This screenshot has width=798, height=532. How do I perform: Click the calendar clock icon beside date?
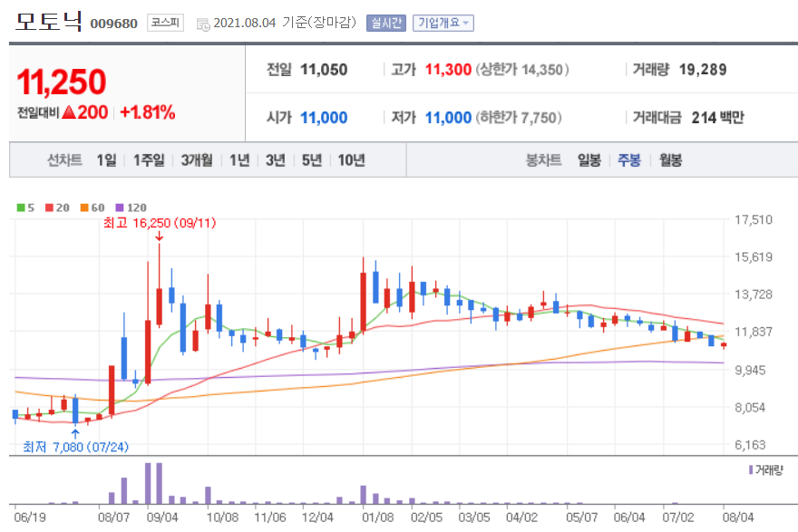(x=203, y=24)
